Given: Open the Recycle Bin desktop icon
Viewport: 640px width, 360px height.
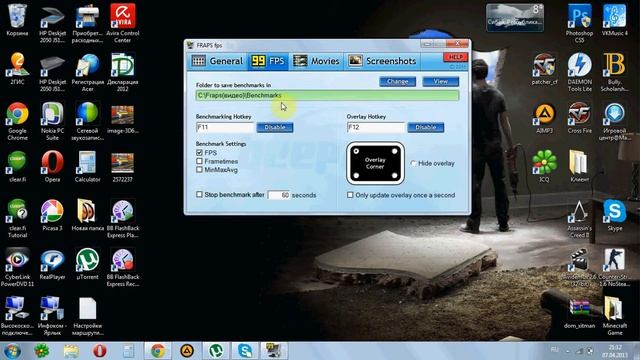Looking at the screenshot, I should coord(17,20).
